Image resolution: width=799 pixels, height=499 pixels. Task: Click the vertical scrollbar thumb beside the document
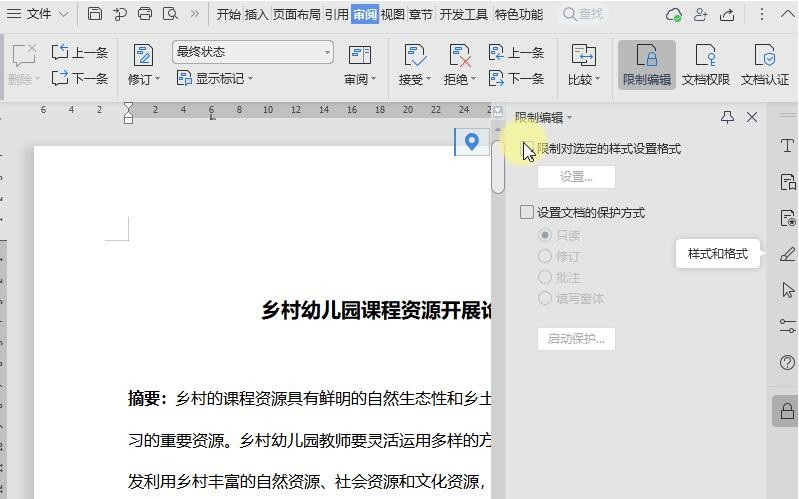[498, 165]
